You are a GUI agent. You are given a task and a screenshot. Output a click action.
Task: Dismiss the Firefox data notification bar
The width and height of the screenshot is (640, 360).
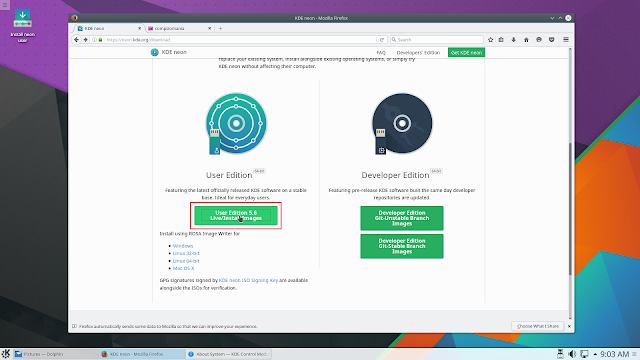(569, 326)
